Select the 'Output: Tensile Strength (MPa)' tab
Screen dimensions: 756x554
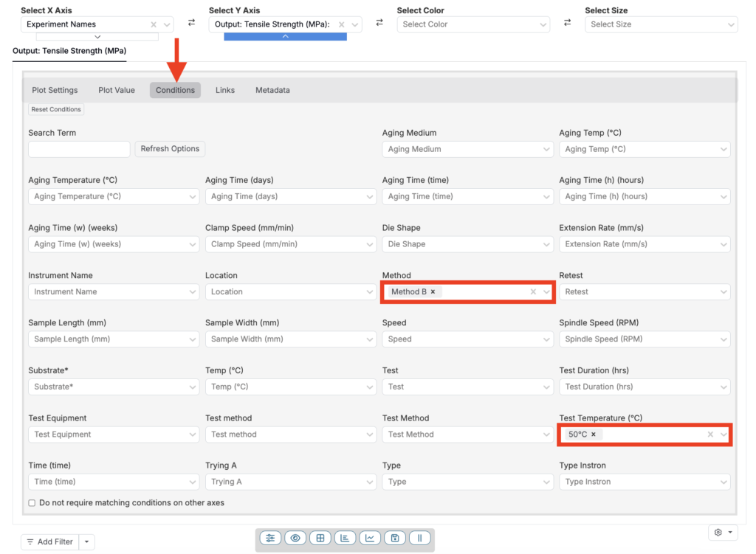click(x=69, y=51)
